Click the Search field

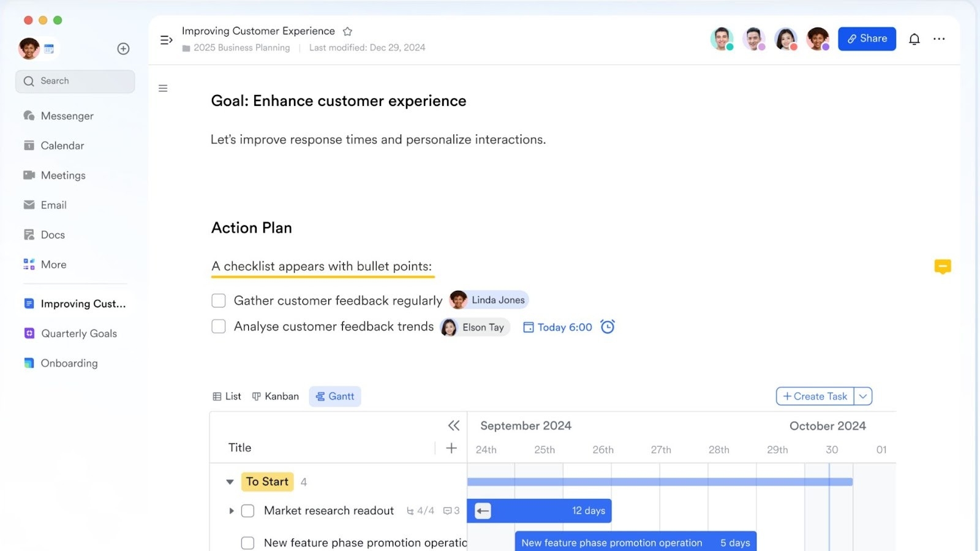(x=75, y=81)
